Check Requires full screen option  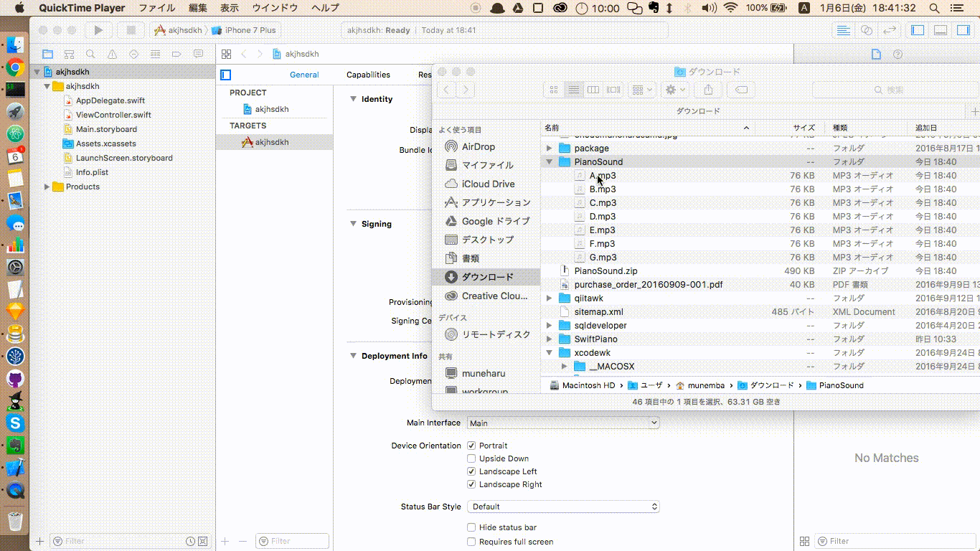[x=471, y=542]
